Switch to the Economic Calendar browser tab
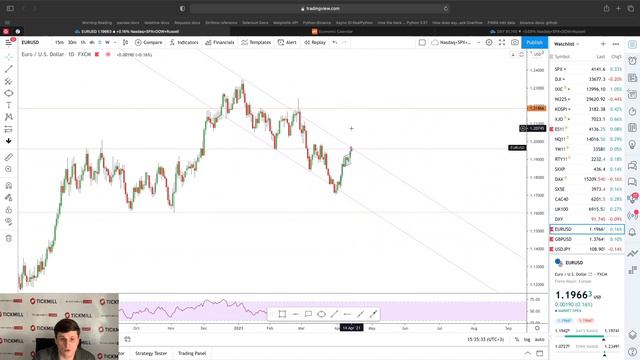The image size is (640, 360). point(333,31)
